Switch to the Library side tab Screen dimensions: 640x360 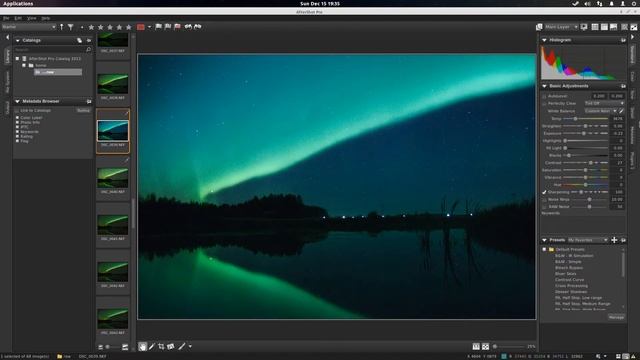coord(7,56)
